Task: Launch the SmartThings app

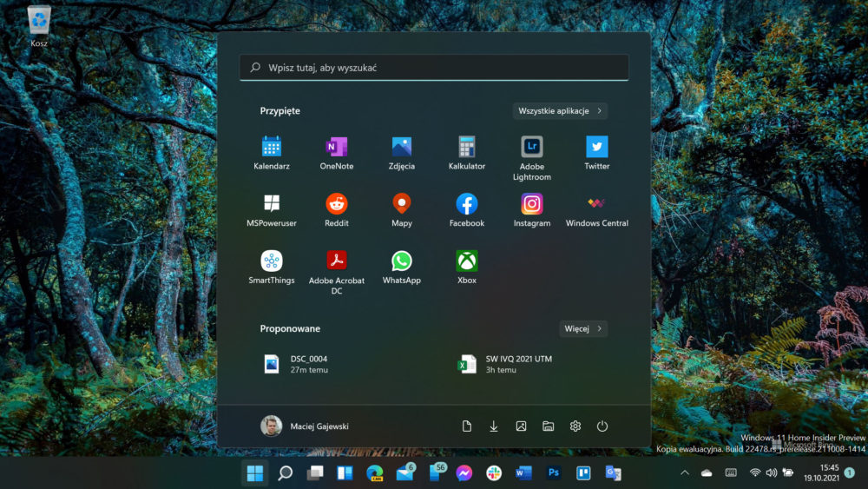Action: pyautogui.click(x=271, y=267)
